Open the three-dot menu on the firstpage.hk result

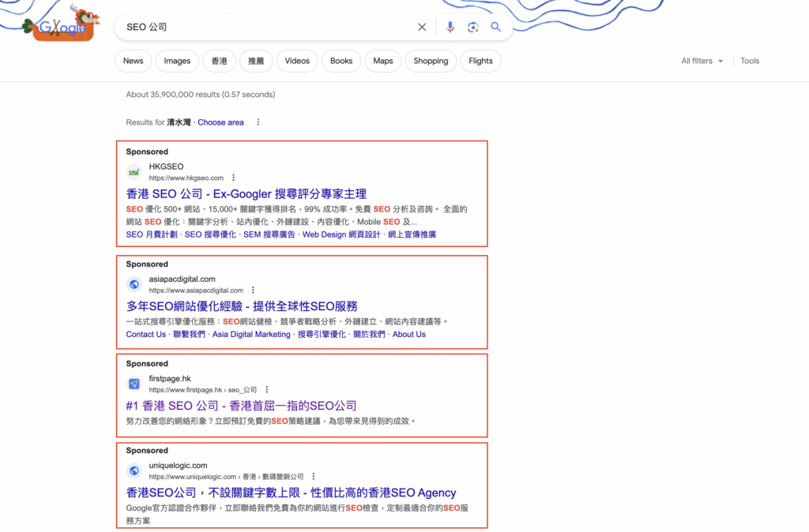click(266, 389)
